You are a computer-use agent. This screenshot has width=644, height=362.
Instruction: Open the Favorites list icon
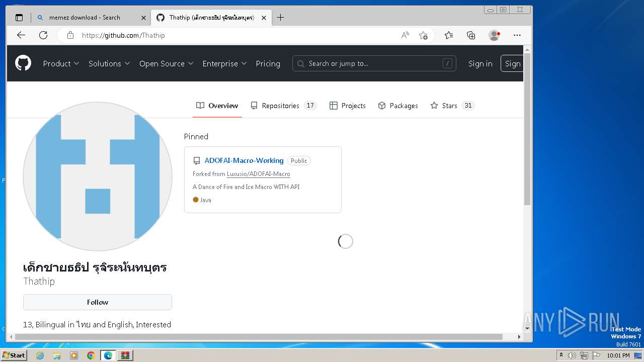tap(449, 35)
